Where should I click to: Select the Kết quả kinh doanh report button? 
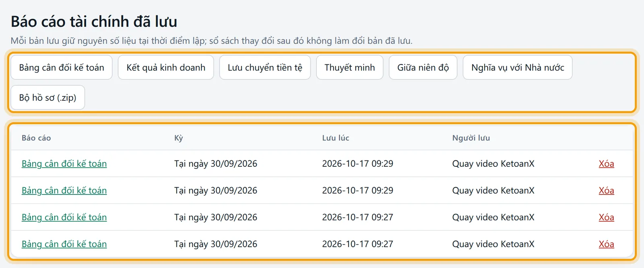pyautogui.click(x=166, y=68)
